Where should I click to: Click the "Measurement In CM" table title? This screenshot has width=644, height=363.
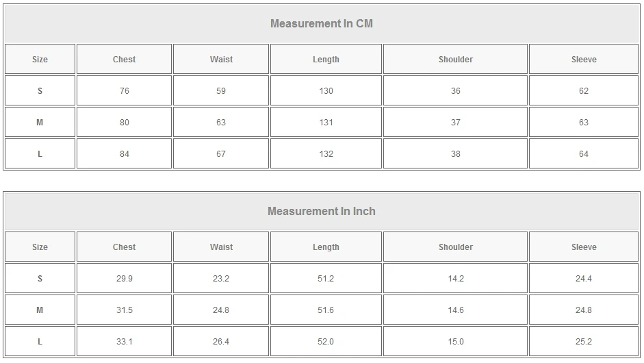[322, 23]
